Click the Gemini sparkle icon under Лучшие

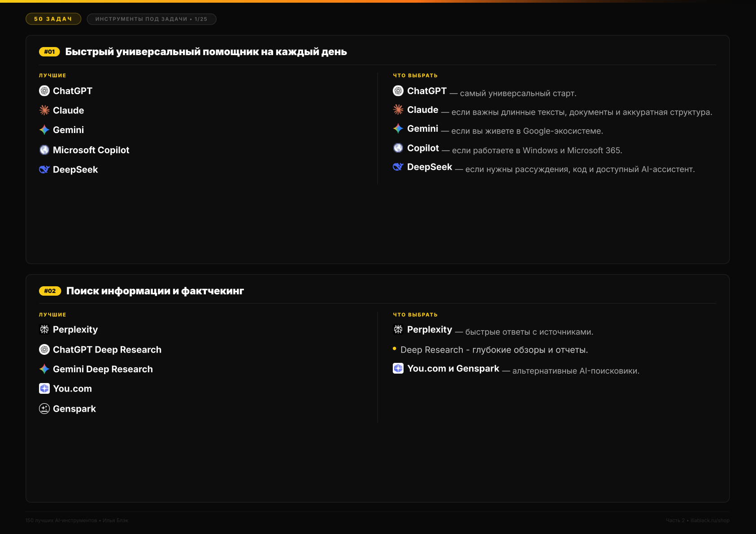(44, 130)
